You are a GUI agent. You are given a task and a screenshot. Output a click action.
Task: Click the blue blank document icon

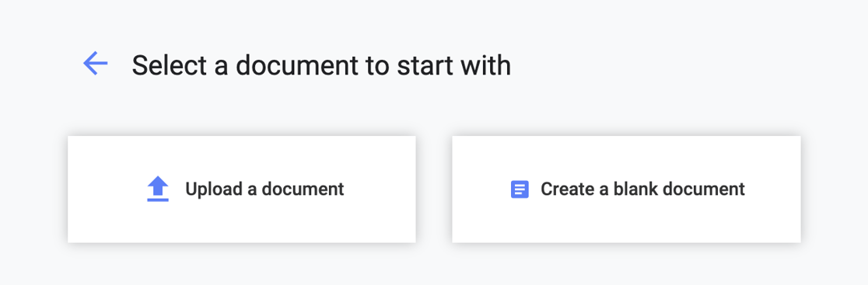520,189
